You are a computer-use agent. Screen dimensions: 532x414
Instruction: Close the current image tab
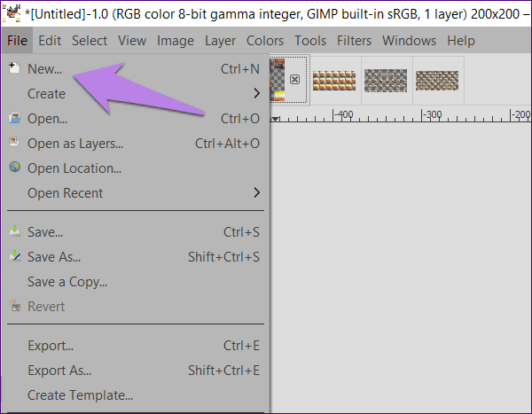pyautogui.click(x=294, y=80)
